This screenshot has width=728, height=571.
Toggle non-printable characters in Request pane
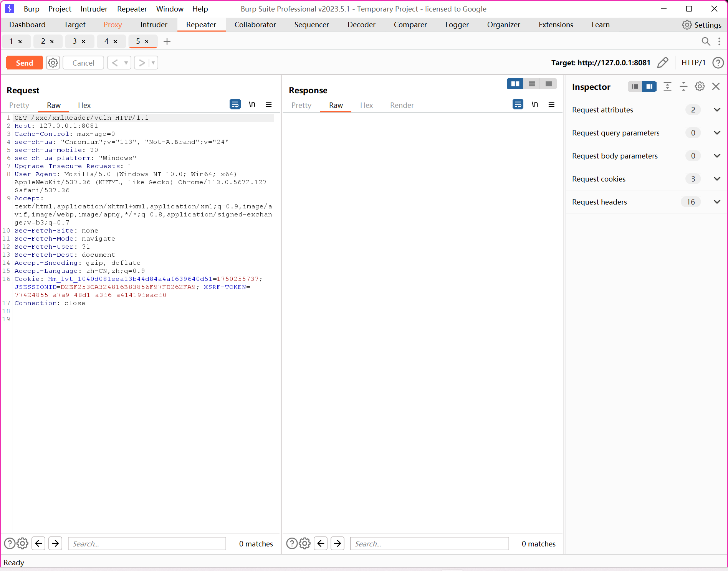point(252,104)
